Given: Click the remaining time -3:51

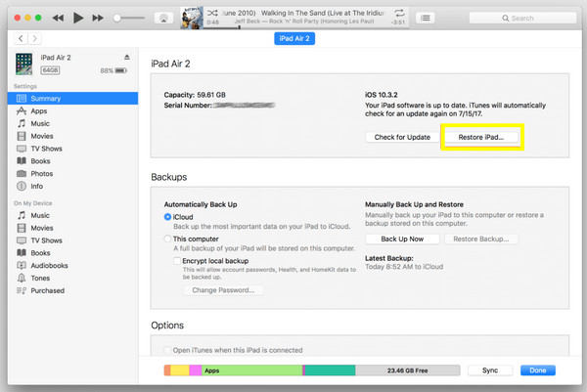Looking at the screenshot, I should tap(398, 22).
